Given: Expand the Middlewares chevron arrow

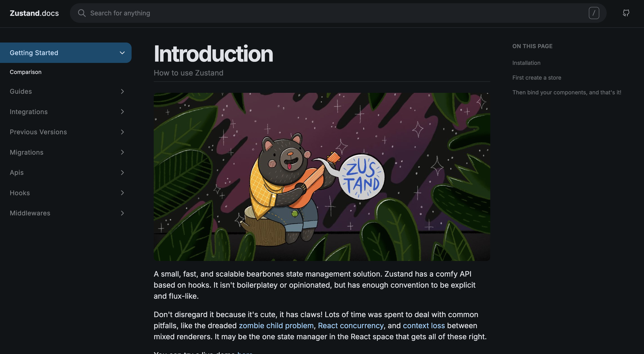Looking at the screenshot, I should click(x=122, y=213).
